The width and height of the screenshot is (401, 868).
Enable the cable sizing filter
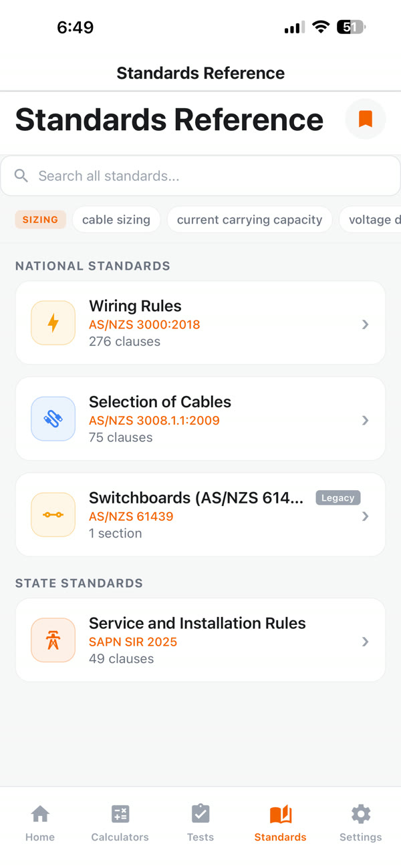[116, 219]
